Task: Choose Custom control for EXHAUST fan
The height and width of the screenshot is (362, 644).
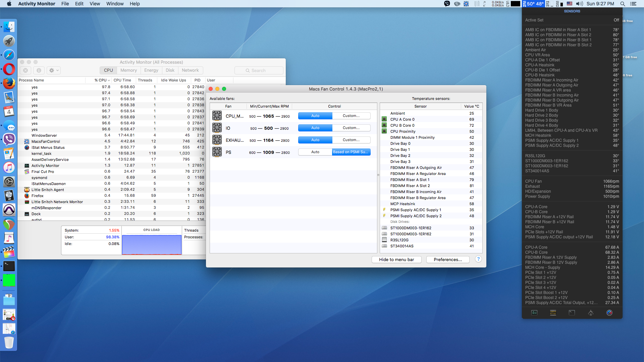Action: 351,140
